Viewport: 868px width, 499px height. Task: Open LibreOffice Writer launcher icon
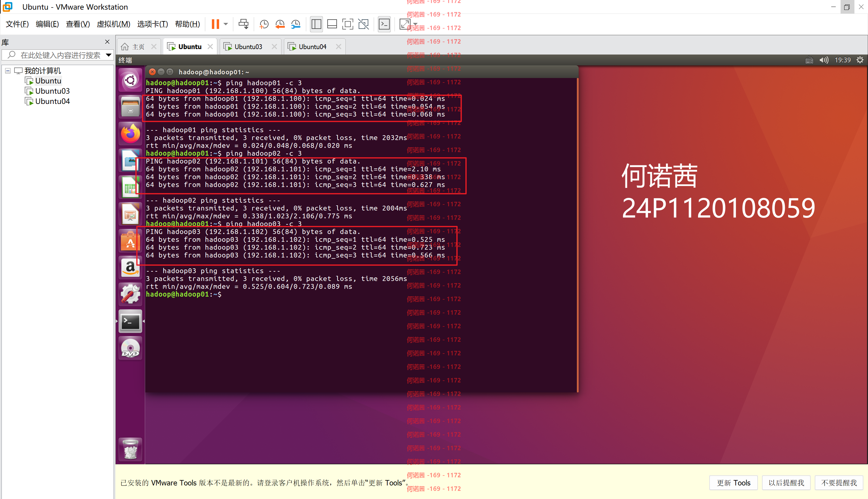coord(130,160)
